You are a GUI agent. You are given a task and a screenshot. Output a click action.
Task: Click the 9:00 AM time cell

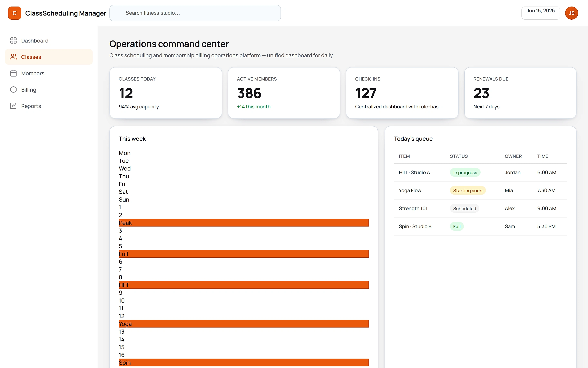[547, 209]
